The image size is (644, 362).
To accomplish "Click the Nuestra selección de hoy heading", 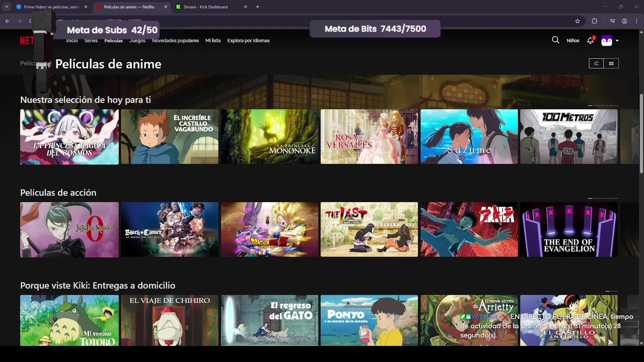I will coord(86,100).
